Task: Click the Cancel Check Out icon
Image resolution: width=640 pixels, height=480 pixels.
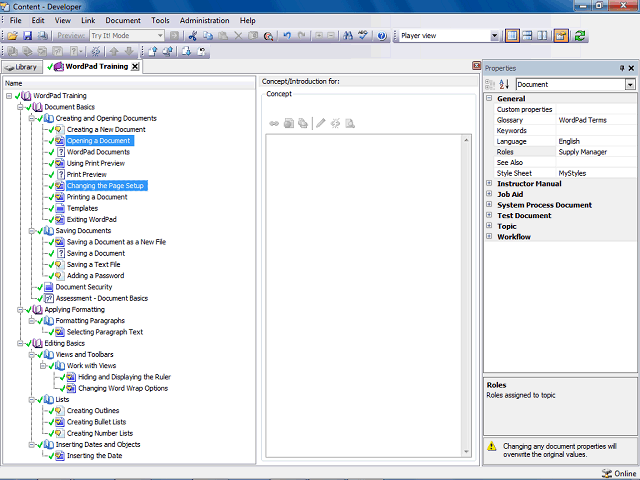Action: pyautogui.click(x=202, y=51)
